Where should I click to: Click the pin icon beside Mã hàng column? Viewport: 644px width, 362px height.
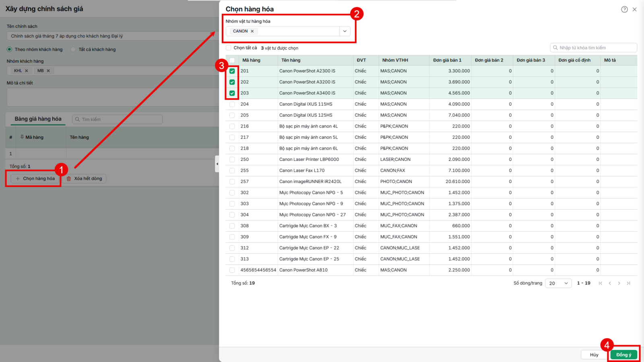[x=22, y=137]
